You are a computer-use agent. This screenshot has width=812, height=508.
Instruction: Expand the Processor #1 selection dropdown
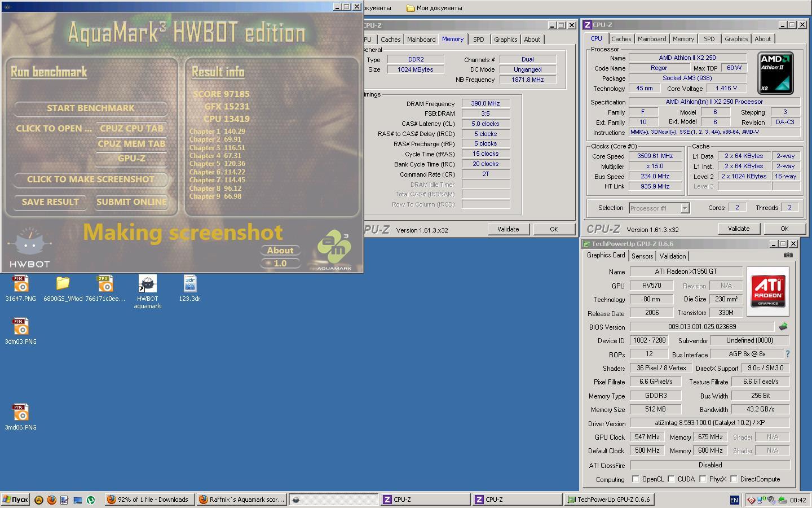[x=685, y=208]
